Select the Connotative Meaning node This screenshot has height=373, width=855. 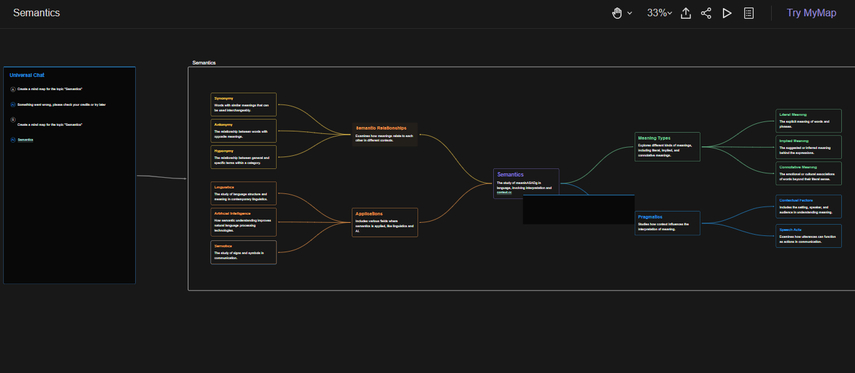tap(809, 173)
